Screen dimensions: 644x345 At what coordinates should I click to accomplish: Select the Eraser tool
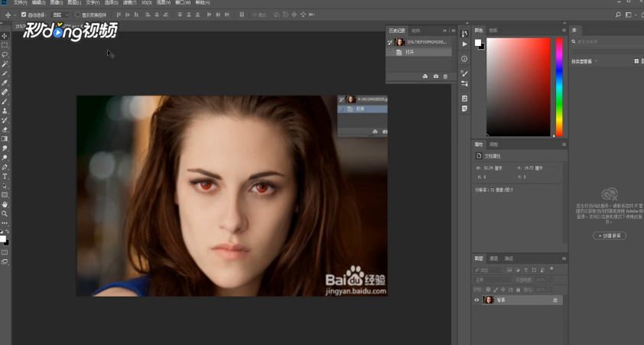5,129
